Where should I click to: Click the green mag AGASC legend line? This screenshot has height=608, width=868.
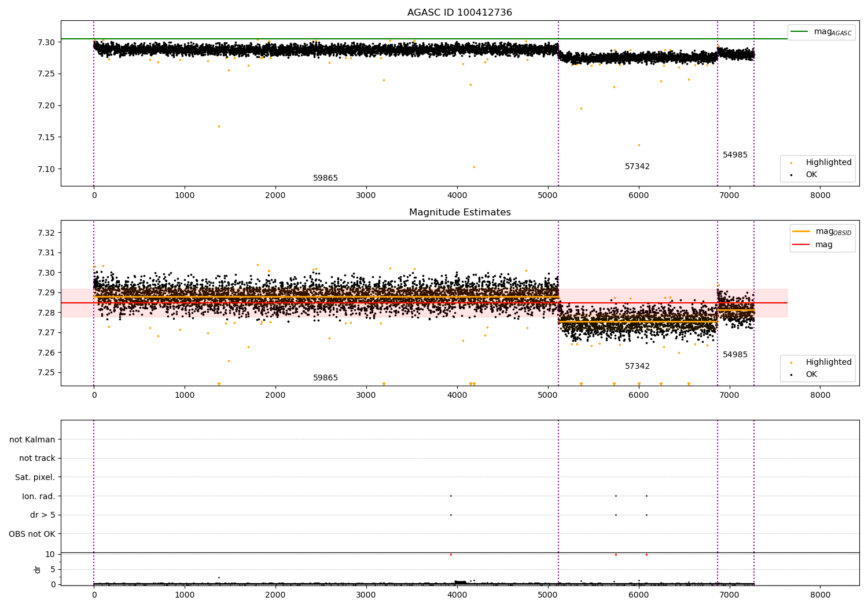tap(800, 32)
